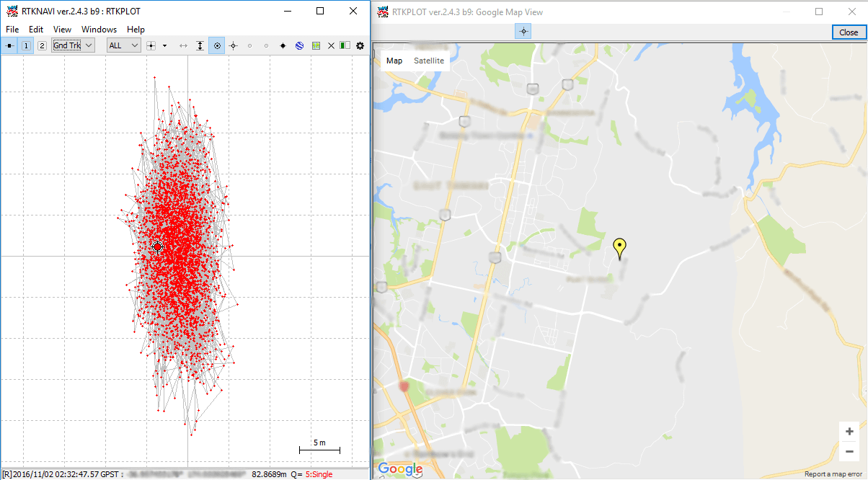The height and width of the screenshot is (480, 868).
Task: Switch to Satellite view in Google Map View
Action: point(429,61)
